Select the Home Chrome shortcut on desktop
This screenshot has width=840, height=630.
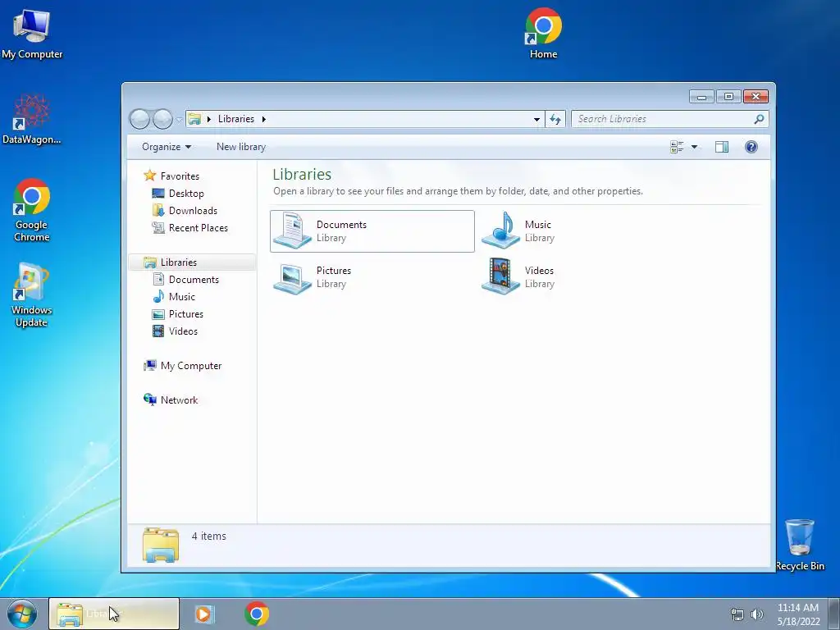pos(543,33)
